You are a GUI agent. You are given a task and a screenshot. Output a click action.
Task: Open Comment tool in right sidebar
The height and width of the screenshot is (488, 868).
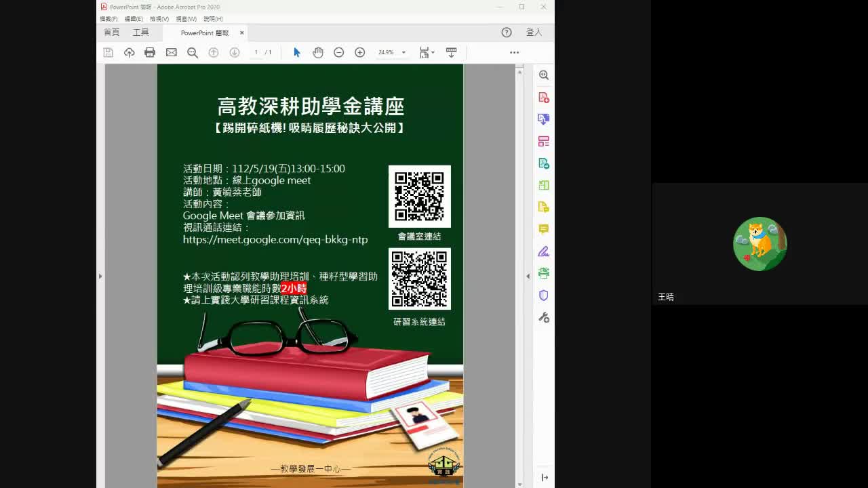click(x=544, y=229)
